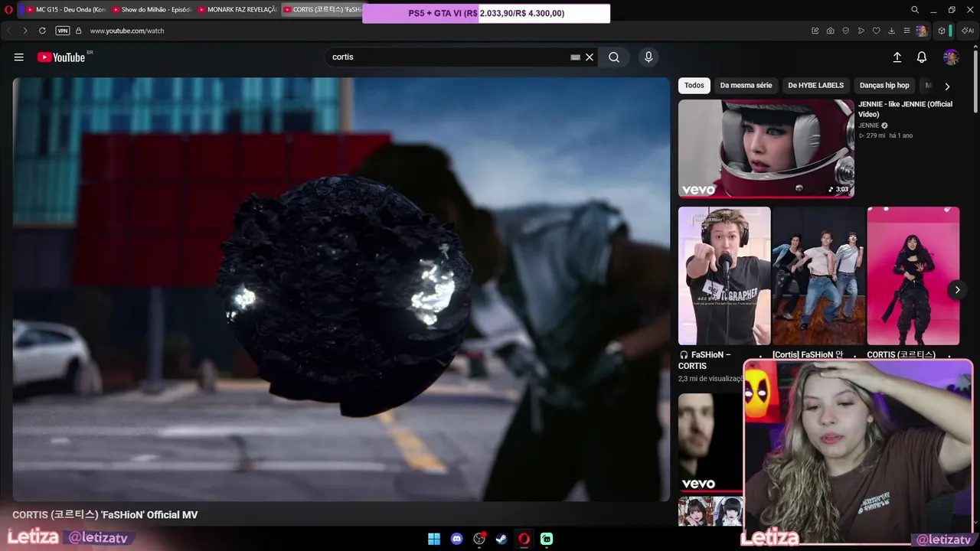Visit the JENNIE channel link
This screenshot has width=980, height=551.
[x=868, y=126]
